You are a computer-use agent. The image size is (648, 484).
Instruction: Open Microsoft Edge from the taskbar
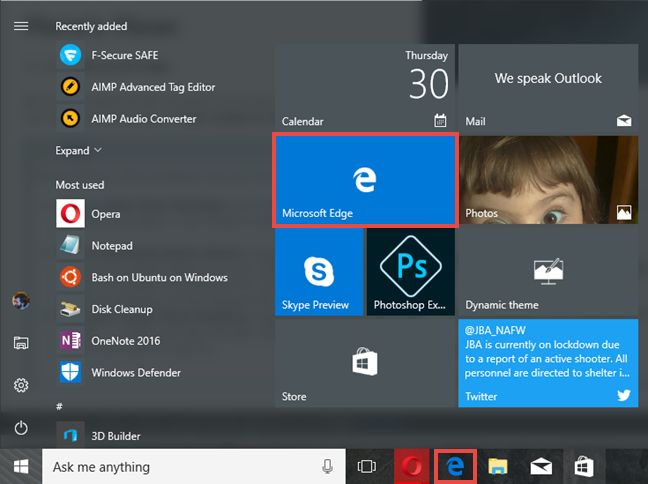click(455, 467)
